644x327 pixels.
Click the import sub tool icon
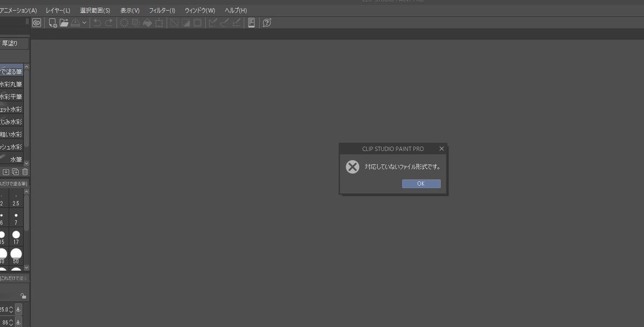tap(6, 172)
